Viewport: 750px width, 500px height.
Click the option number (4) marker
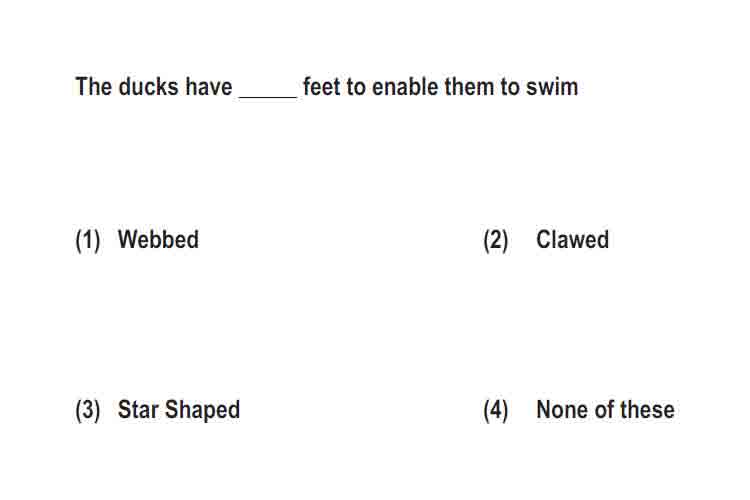pos(496,411)
